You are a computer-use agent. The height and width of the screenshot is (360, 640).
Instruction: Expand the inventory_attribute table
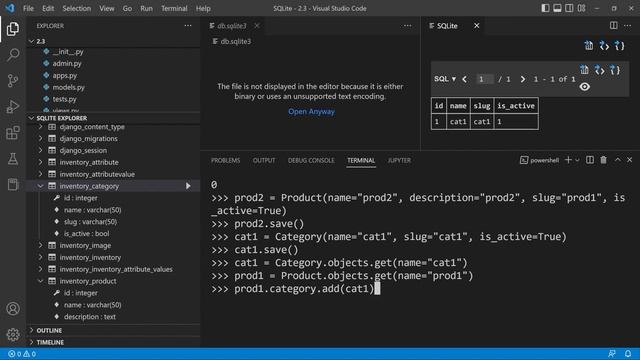pyautogui.click(x=40, y=162)
